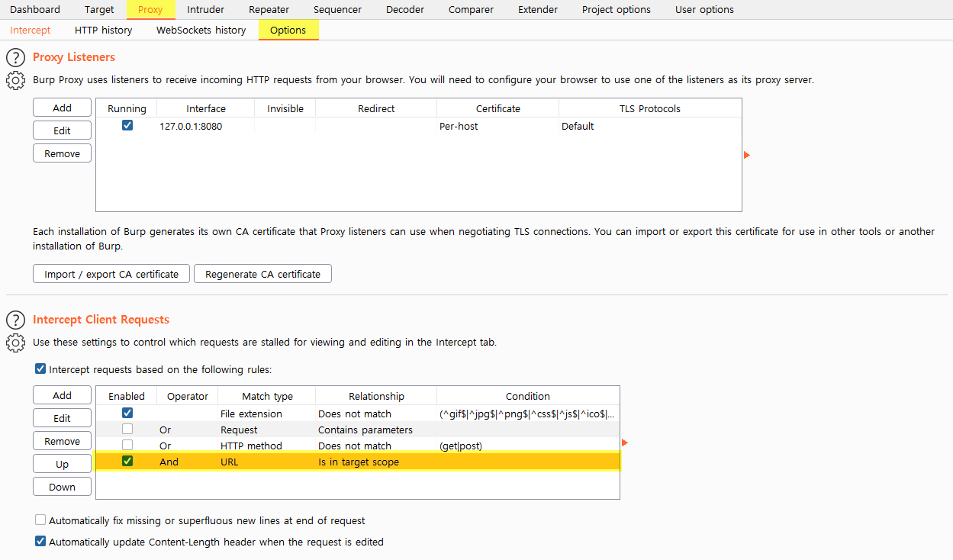Open WebSockets history sub-tab
Viewport: 953px width, 560px height.
click(201, 30)
